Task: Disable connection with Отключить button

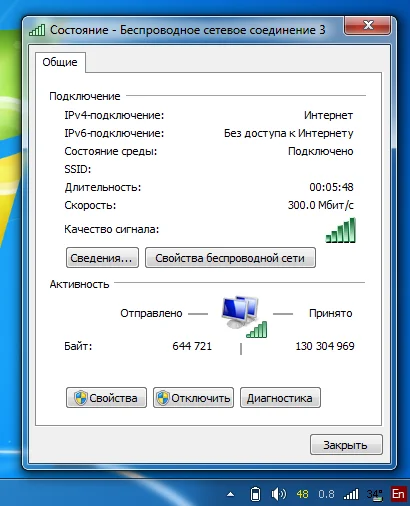Action: click(193, 398)
